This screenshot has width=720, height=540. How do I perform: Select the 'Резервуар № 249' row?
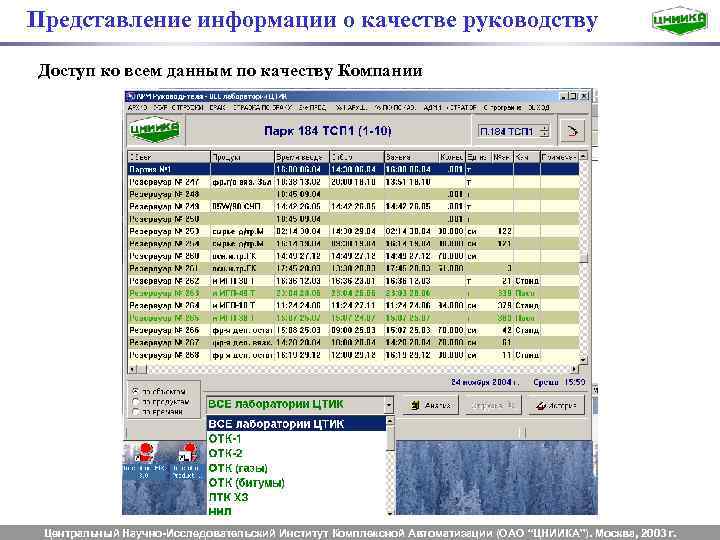point(353,207)
